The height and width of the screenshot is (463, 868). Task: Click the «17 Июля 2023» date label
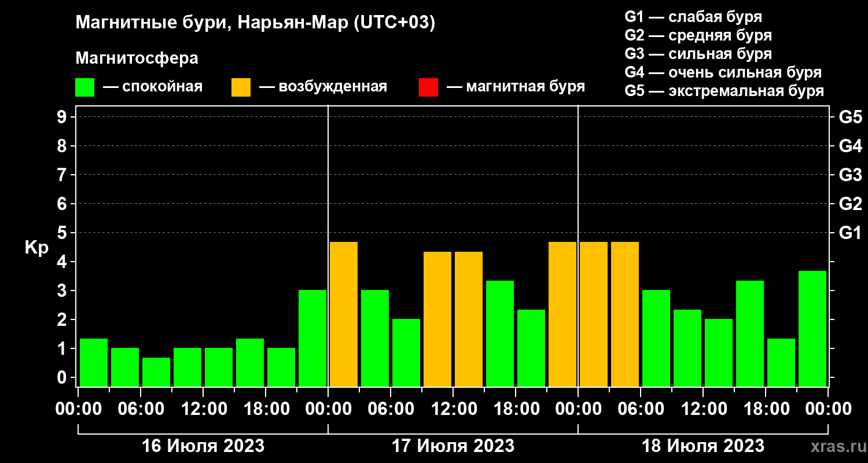point(453,446)
